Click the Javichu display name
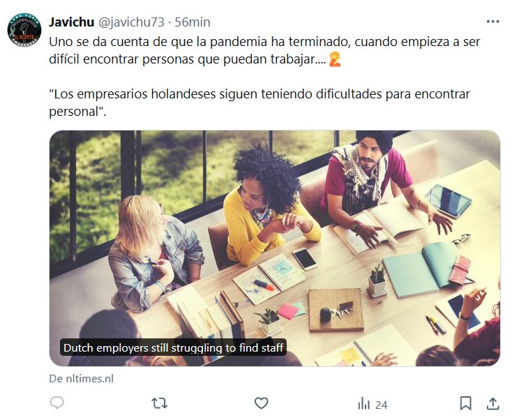The height and width of the screenshot is (420, 512). pos(72,22)
